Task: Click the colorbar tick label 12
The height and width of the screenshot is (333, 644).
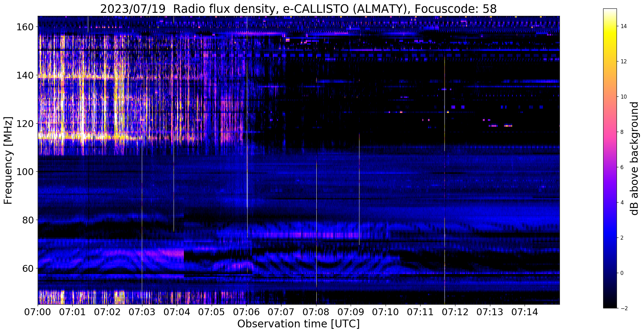Action: pos(624,61)
